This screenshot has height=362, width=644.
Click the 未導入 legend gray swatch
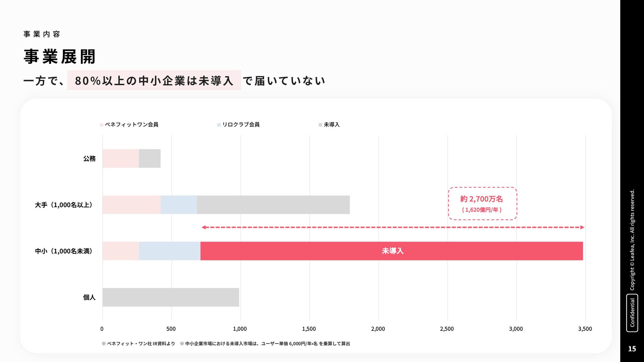click(320, 125)
